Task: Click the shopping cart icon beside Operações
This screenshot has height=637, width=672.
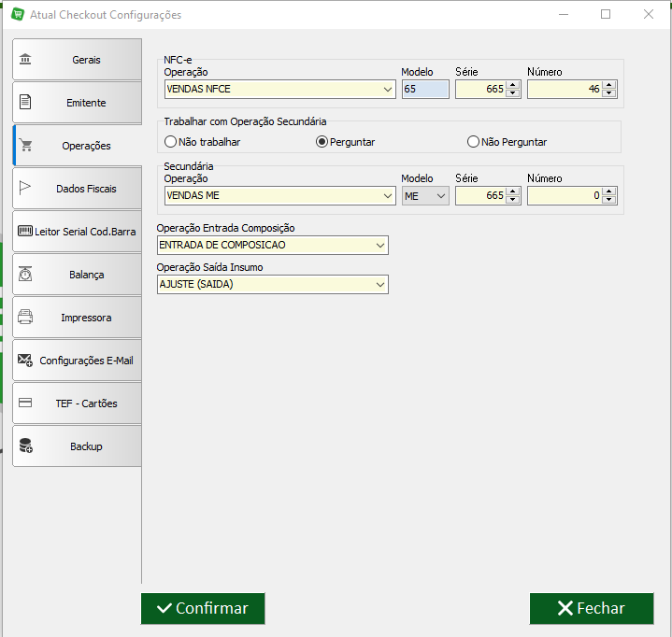Action: click(26, 145)
